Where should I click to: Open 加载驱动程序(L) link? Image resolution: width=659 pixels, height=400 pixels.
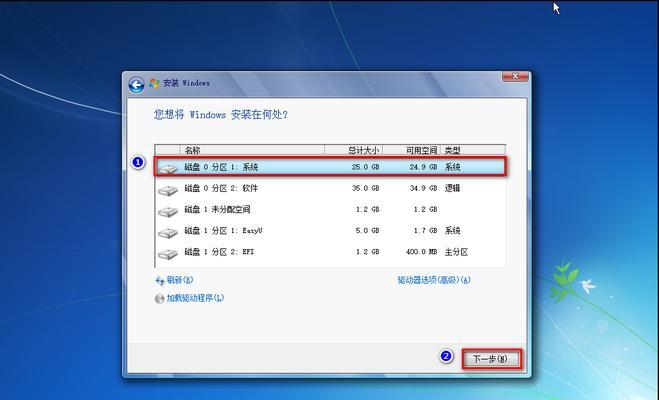(195, 298)
